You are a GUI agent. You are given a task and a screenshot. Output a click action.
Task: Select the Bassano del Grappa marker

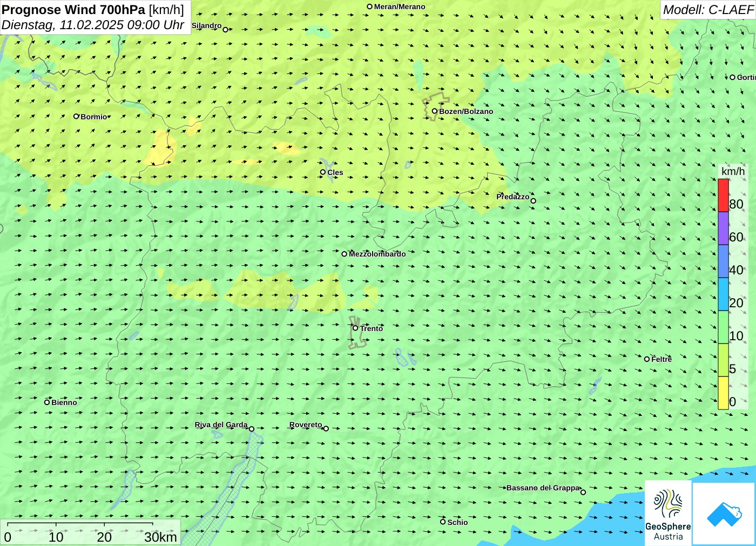point(583,492)
